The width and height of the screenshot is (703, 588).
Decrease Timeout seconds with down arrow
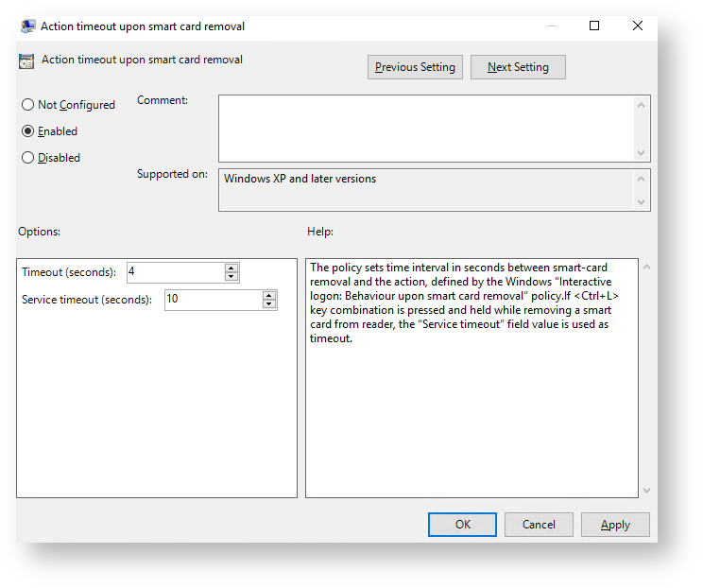231,277
